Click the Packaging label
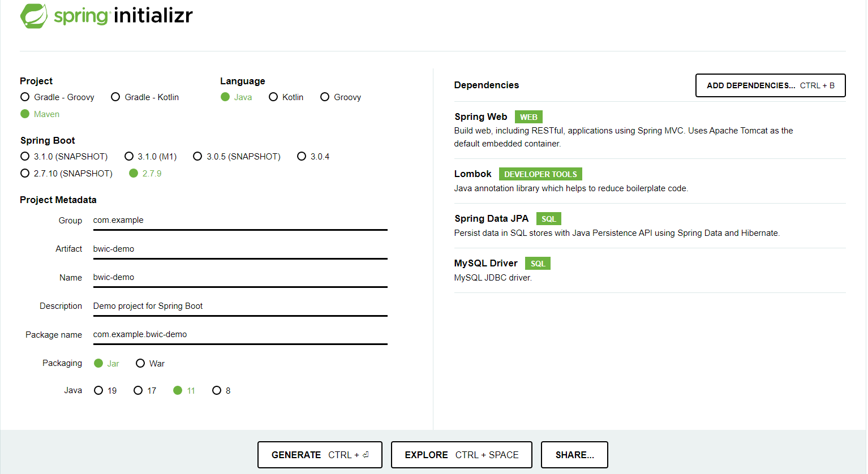The image size is (868, 474). pyautogui.click(x=62, y=363)
